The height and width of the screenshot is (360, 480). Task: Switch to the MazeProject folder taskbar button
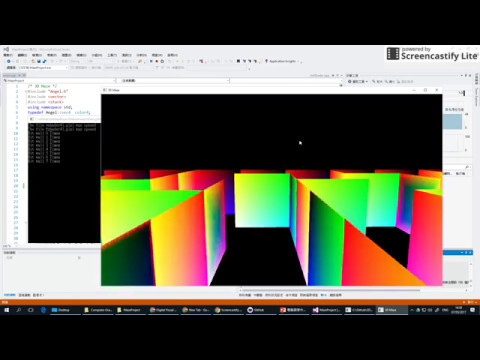pyautogui.click(x=130, y=310)
